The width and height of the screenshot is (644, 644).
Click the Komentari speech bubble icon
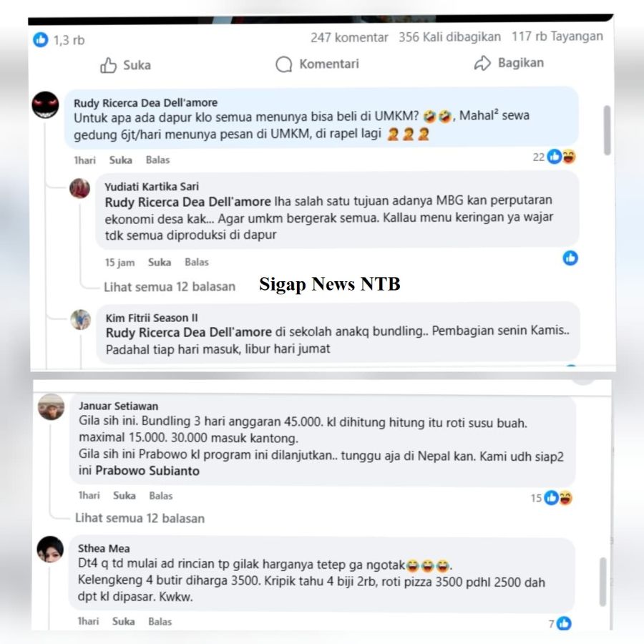(284, 64)
